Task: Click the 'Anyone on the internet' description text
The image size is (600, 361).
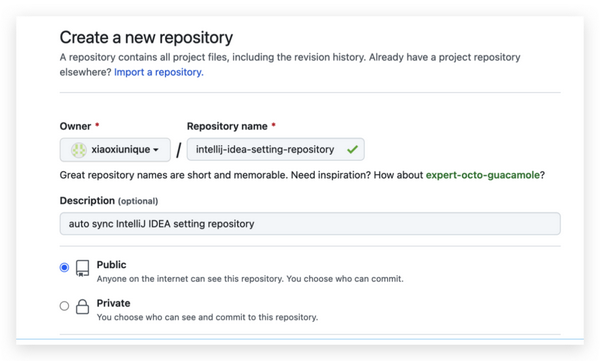Action: (250, 279)
